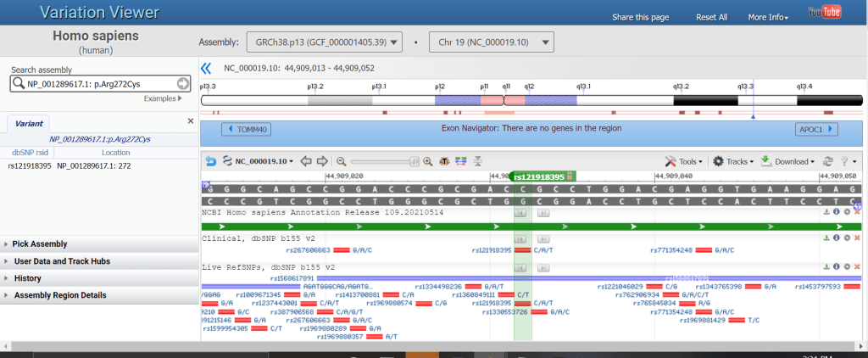Image resolution: width=868 pixels, height=358 pixels.
Task: Click the ATG zoom-to-sequence icon
Action: (444, 161)
